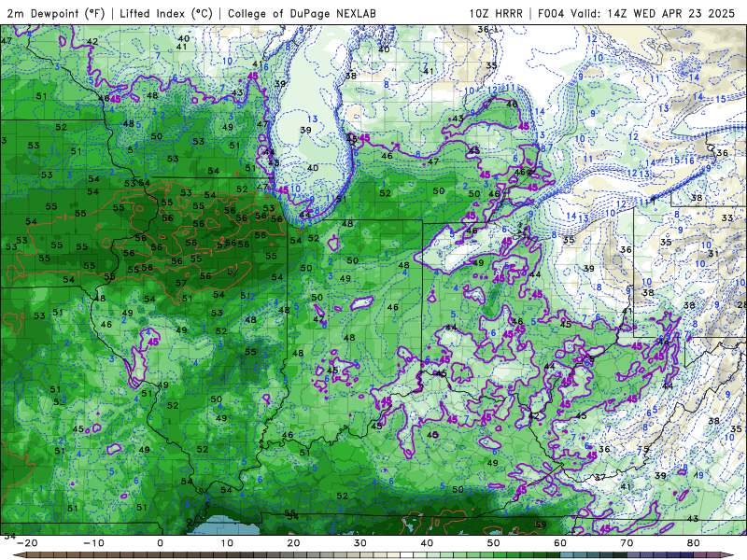The image size is (747, 560).
Task: Click the '30' colorbar scale label
Action: click(360, 543)
